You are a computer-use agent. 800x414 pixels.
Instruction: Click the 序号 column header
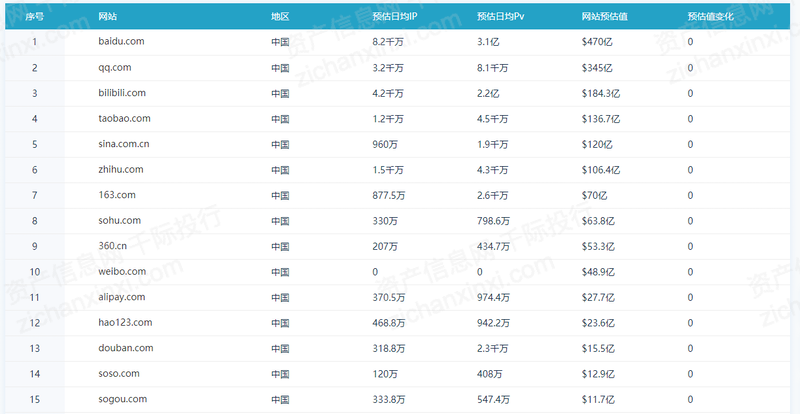tap(35, 16)
